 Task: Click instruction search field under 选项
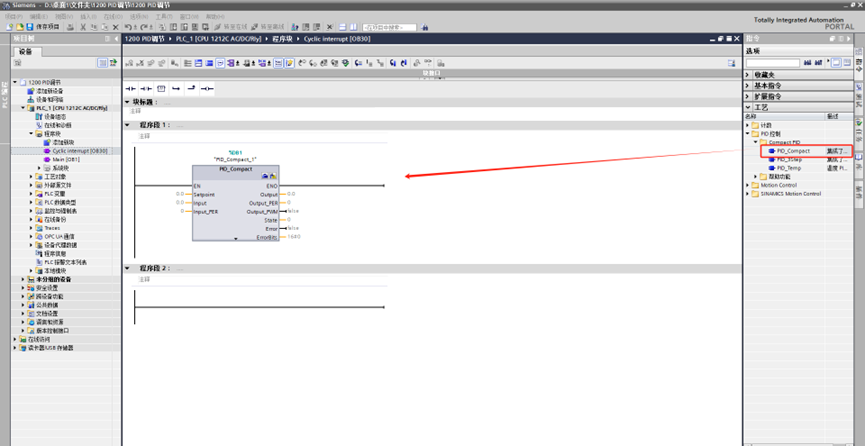click(772, 63)
